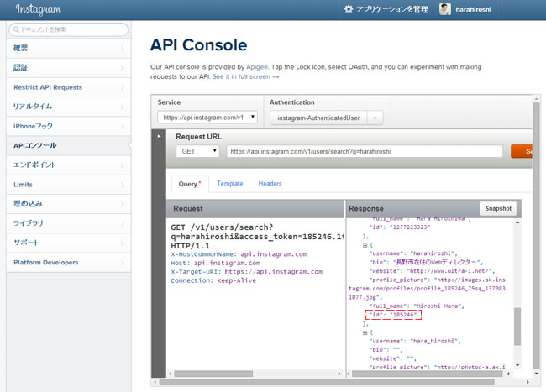Viewport: 546px width, 392px height.
Task: Click the Host: api.instagram.com header line
Action: click(215, 263)
